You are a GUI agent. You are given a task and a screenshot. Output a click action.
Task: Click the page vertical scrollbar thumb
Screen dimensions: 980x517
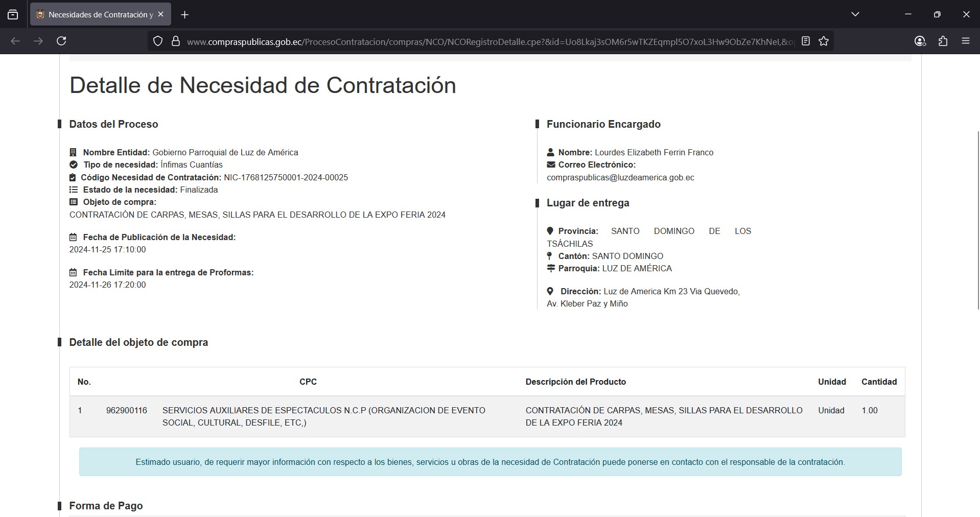[x=978, y=221]
